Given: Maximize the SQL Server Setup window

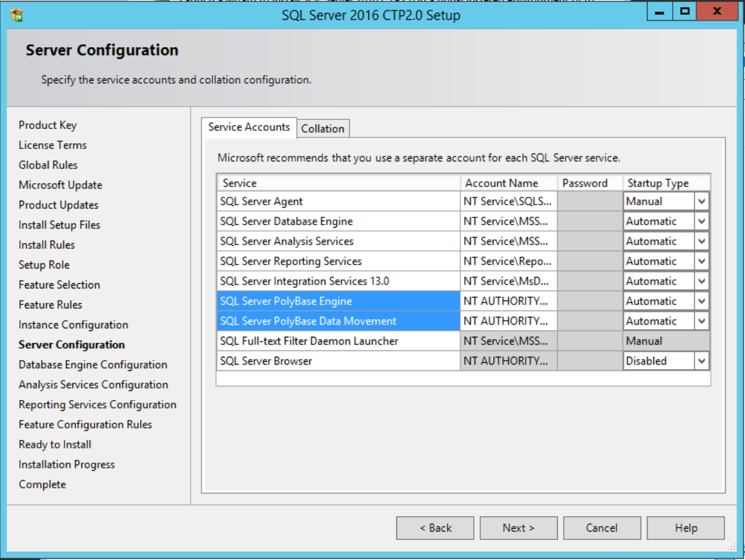Looking at the screenshot, I should 685,12.
